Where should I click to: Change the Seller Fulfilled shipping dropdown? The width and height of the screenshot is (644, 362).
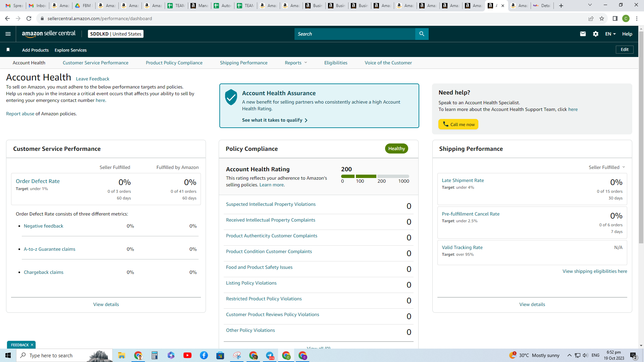607,167
